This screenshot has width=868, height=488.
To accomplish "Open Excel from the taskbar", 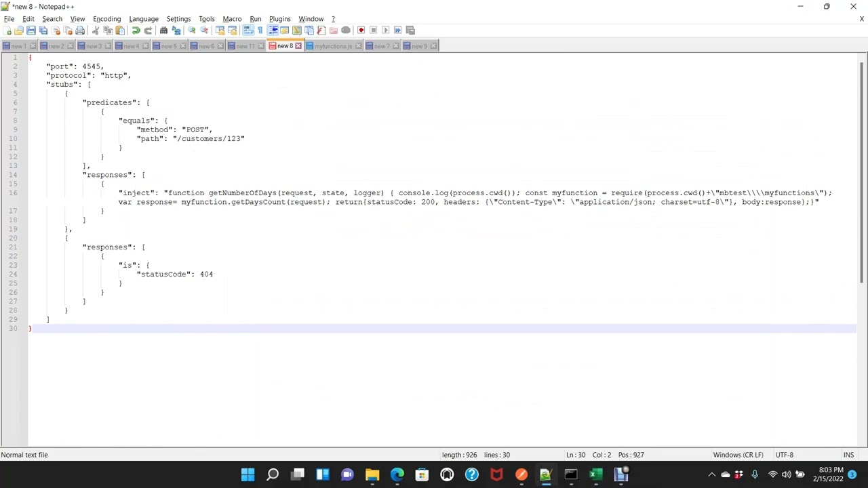I will click(595, 474).
